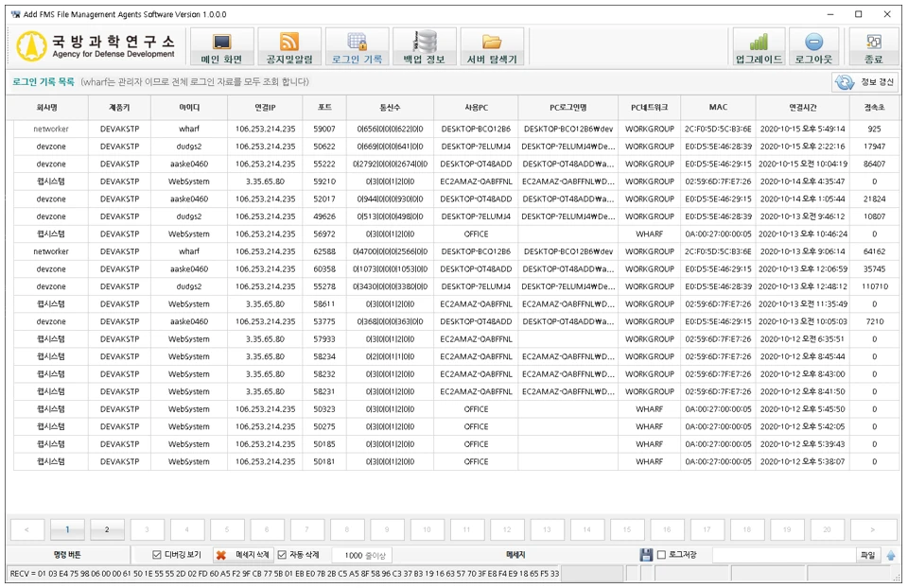Click the 업그레이드 upgrade button
Viewport: 908px width, 588px height.
(759, 46)
